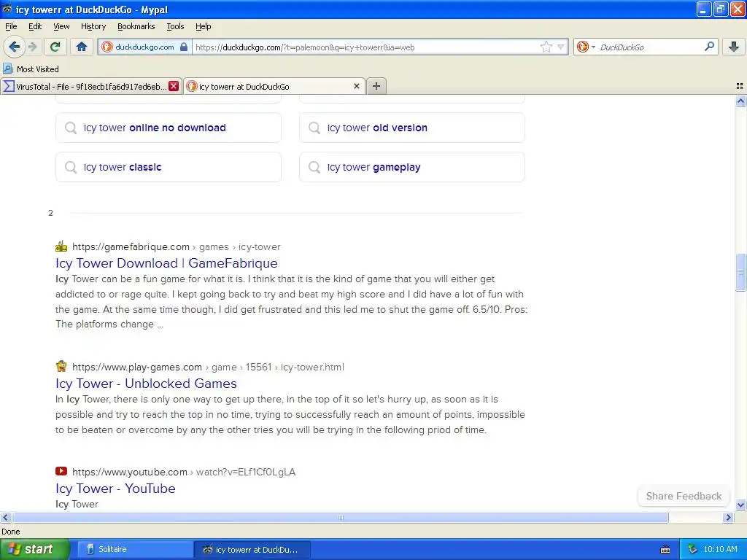Open the Downloads arrow button
The image size is (747, 560).
[734, 47]
